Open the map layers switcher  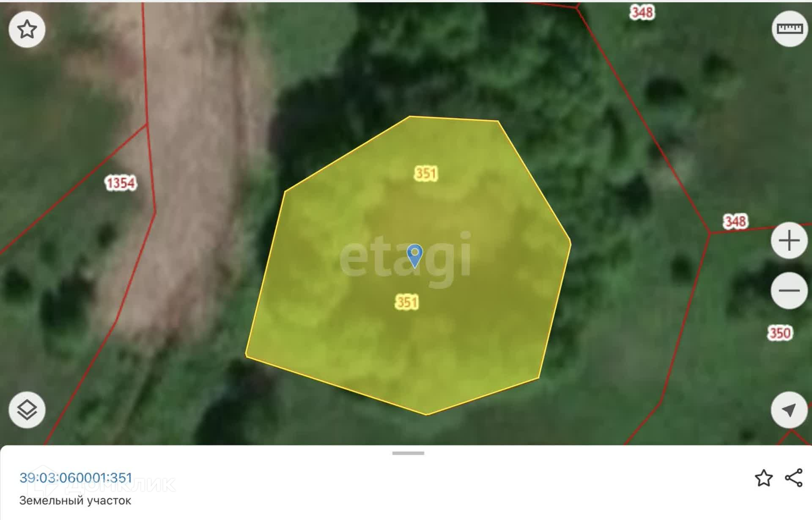pos(27,410)
